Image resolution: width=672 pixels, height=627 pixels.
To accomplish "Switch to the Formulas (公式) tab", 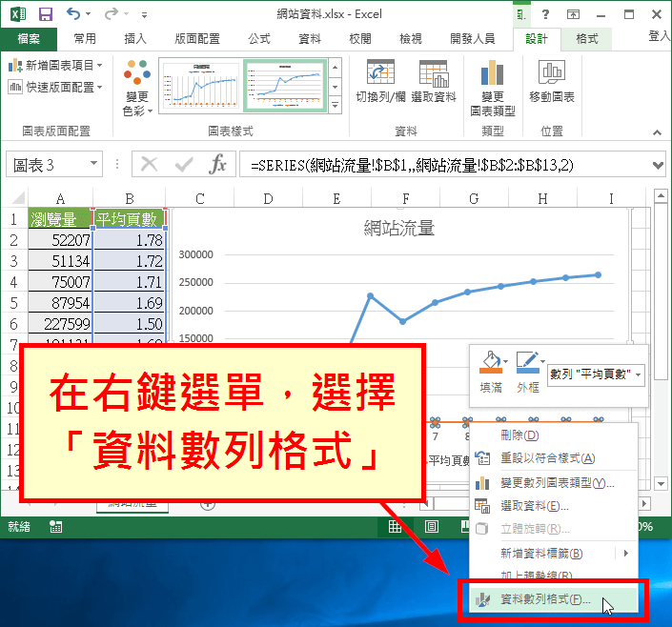I will point(259,39).
